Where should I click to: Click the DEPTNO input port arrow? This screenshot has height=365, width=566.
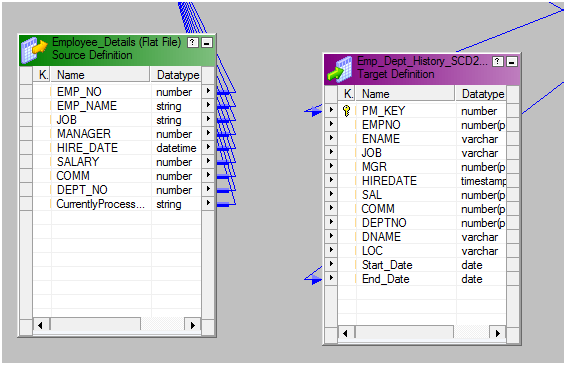click(x=331, y=222)
